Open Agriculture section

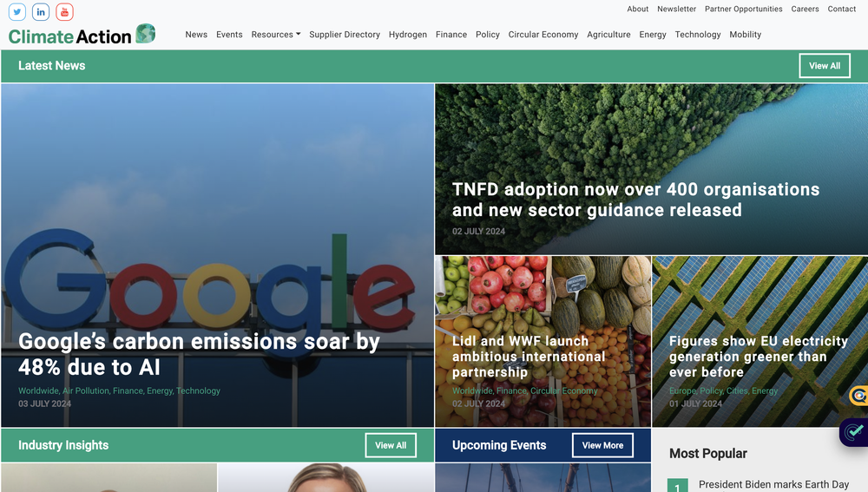608,35
